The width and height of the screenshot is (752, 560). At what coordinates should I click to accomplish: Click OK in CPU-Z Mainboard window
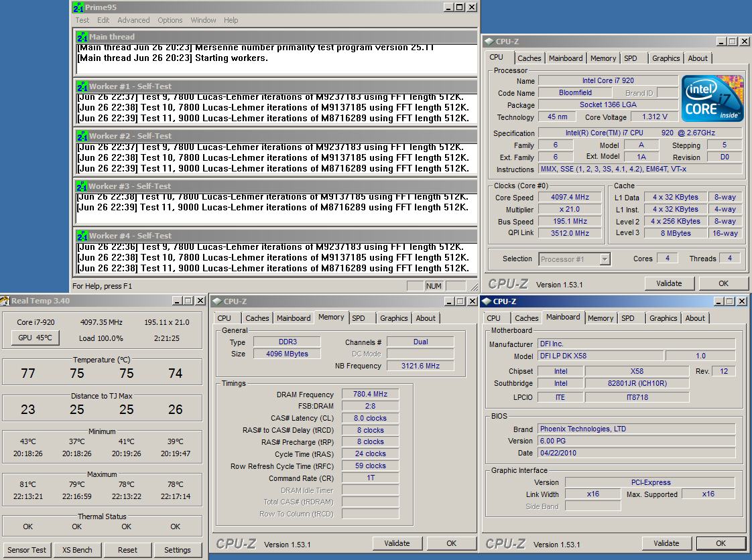point(720,543)
